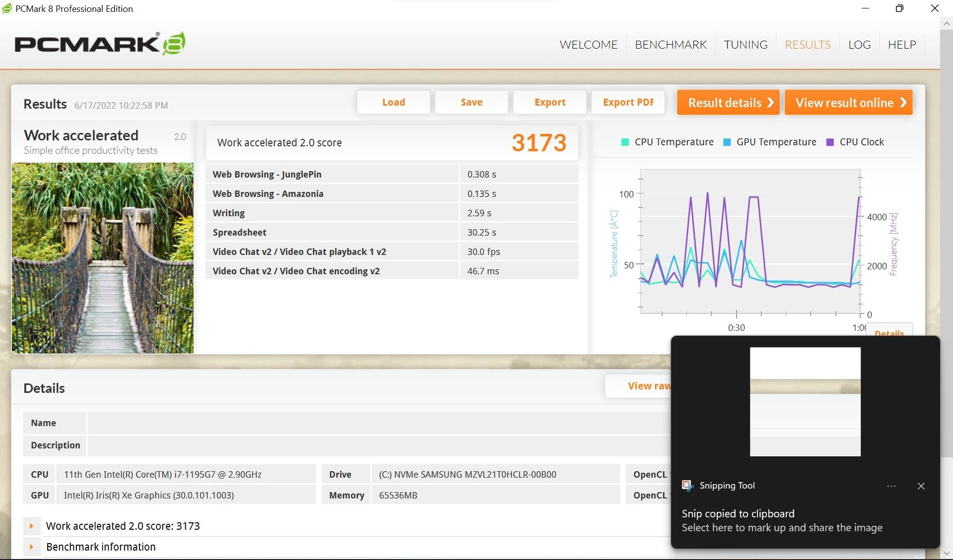
Task: Open the HELP tab
Action: click(902, 45)
